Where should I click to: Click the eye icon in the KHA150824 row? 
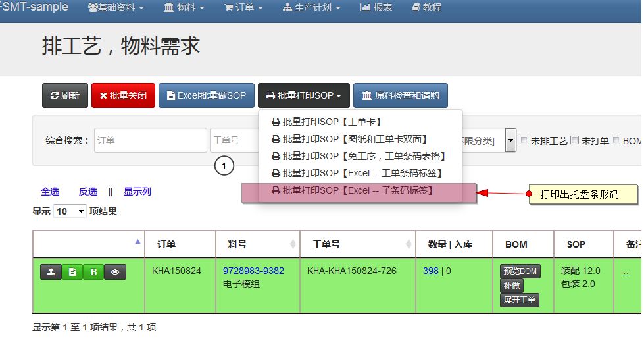click(115, 272)
